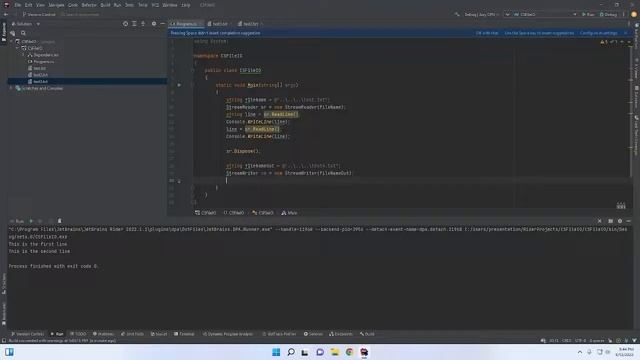Image resolution: width=640 pixels, height=360 pixels.
Task: Click OK with that link in notification bar
Action: click(487, 33)
